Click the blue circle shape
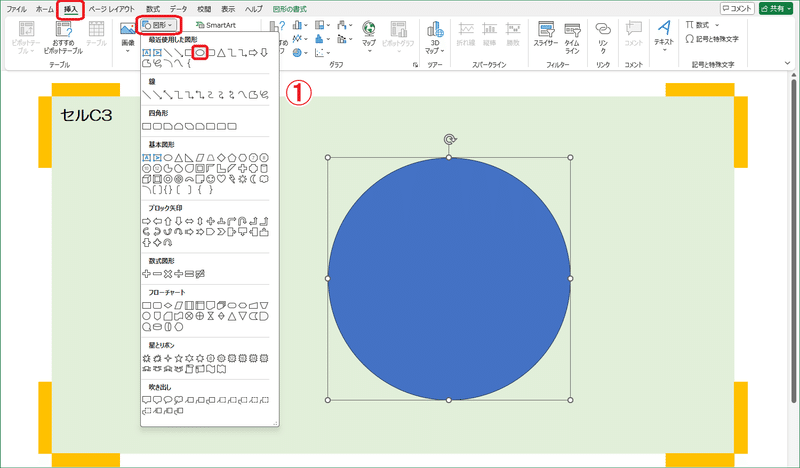This screenshot has height=468, width=800. [449, 279]
